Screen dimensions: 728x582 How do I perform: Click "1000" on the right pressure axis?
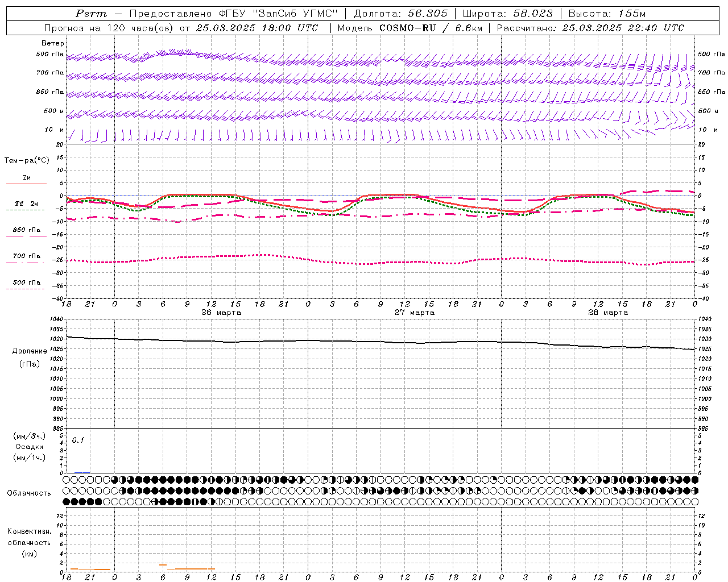click(705, 399)
